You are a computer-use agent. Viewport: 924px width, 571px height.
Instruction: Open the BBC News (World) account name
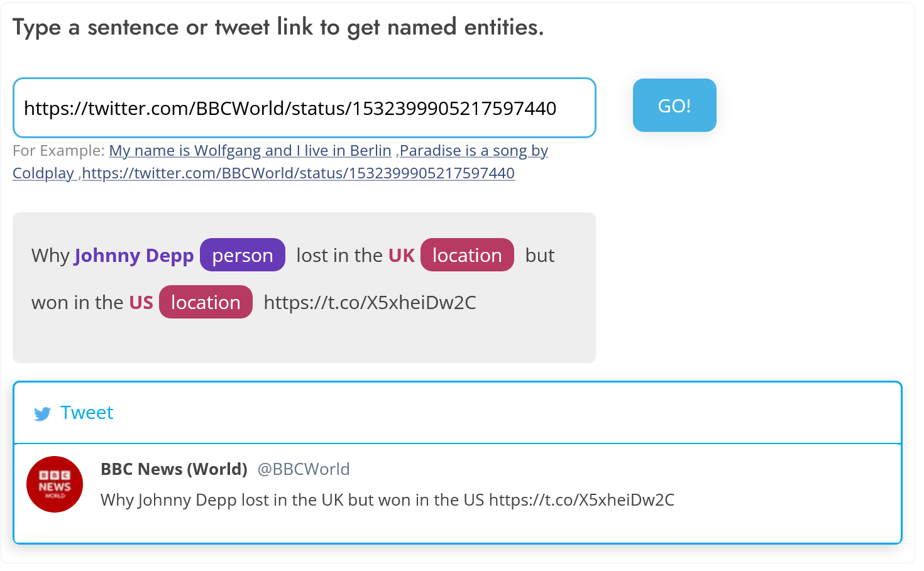[x=174, y=469]
